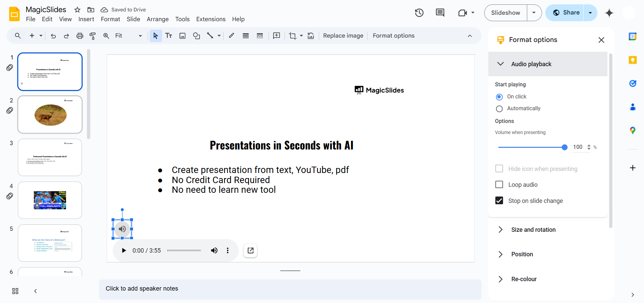Screen dimensions: 644x303
Task: Open the Arrange menu
Action: (x=157, y=19)
